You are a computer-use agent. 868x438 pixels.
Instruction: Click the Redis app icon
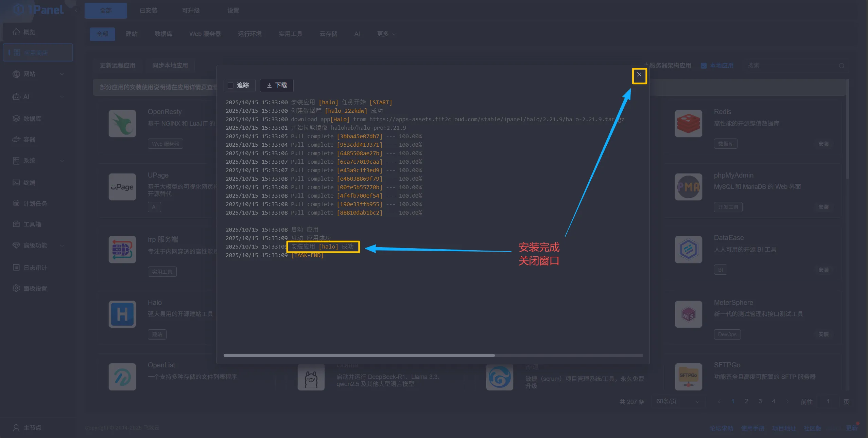coord(688,124)
